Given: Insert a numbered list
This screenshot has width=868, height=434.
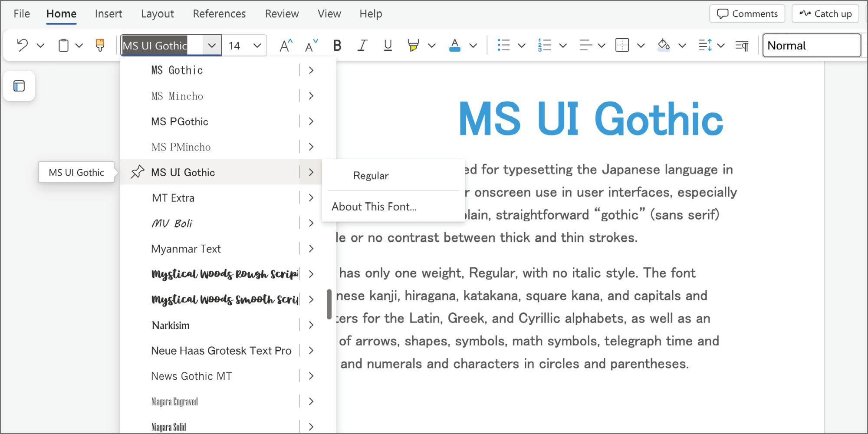Looking at the screenshot, I should [x=544, y=45].
